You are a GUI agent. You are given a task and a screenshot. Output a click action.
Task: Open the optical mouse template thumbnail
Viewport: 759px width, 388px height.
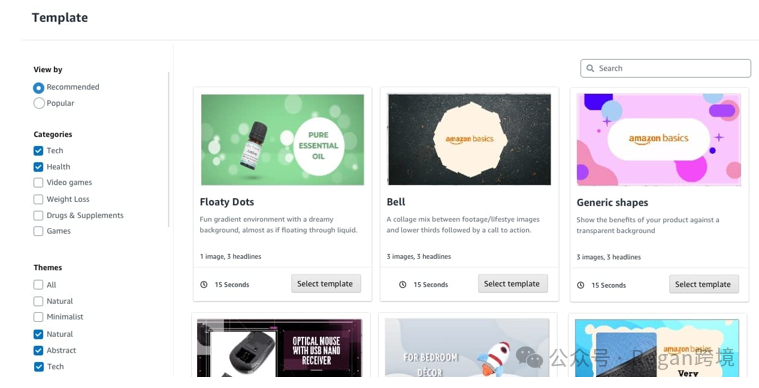point(279,347)
